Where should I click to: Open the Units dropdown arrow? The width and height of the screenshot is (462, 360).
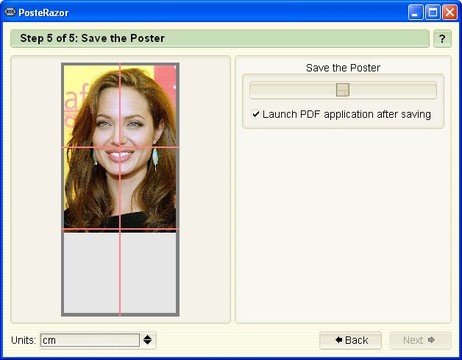click(148, 340)
